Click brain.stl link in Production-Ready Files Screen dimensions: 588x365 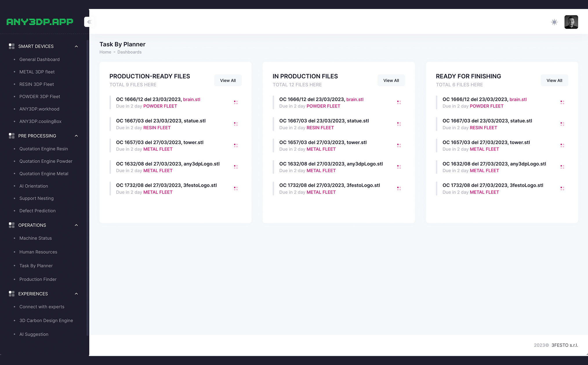pos(192,99)
